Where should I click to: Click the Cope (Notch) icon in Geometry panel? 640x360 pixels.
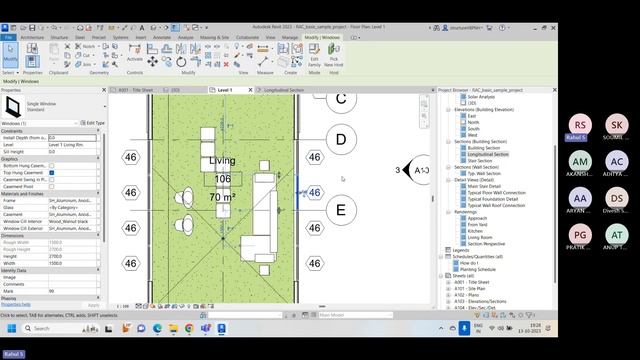coord(85,47)
